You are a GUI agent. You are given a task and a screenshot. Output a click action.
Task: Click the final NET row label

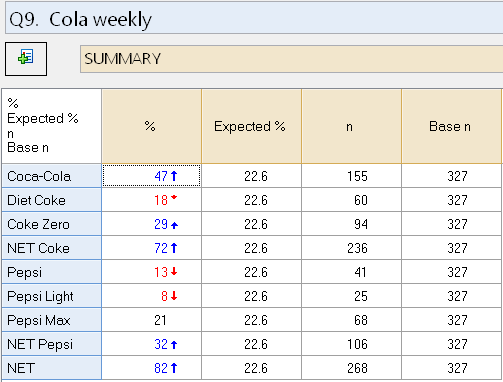tap(52, 368)
